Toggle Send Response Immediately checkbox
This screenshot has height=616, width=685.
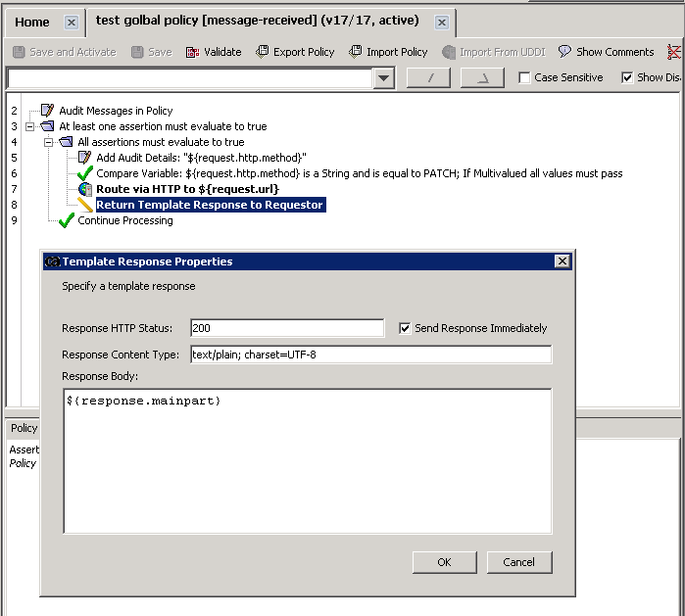(x=405, y=328)
